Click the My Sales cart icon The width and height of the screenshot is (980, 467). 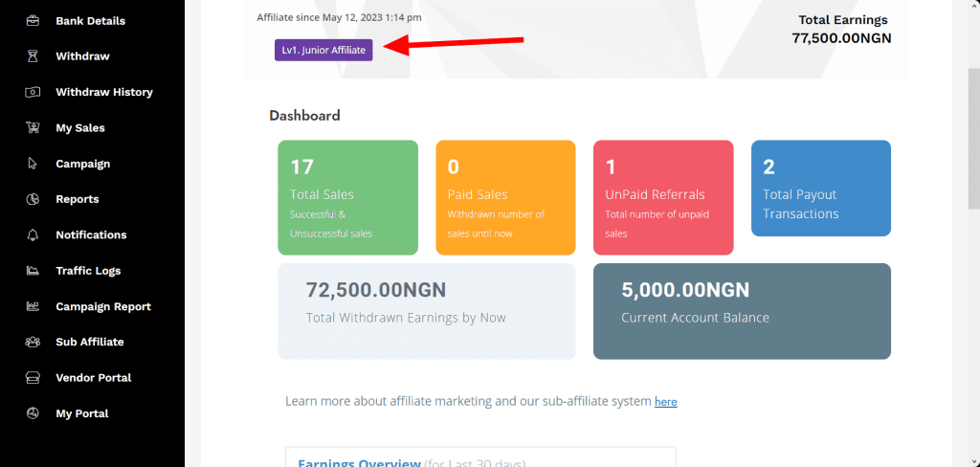click(33, 128)
